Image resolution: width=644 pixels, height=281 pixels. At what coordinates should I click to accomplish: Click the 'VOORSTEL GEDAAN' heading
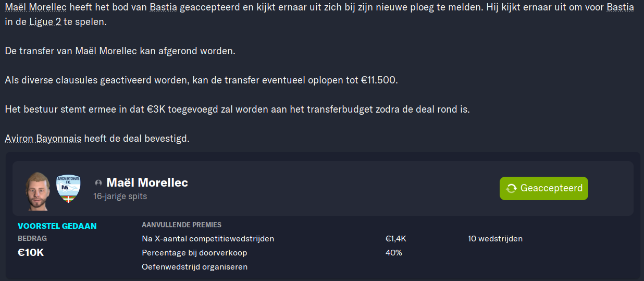point(57,226)
